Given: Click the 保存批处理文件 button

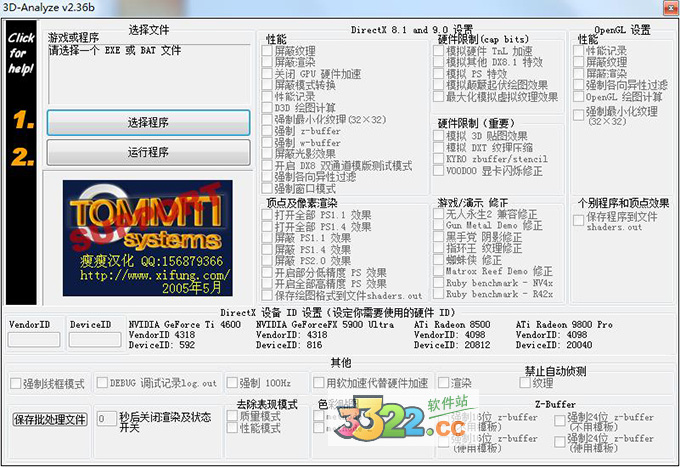Looking at the screenshot, I should tap(50, 419).
